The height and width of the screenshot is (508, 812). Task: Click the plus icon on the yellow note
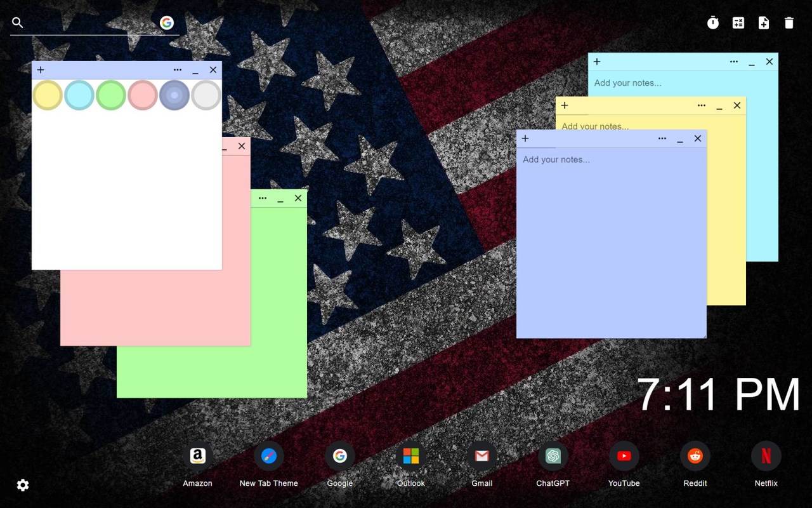565,105
